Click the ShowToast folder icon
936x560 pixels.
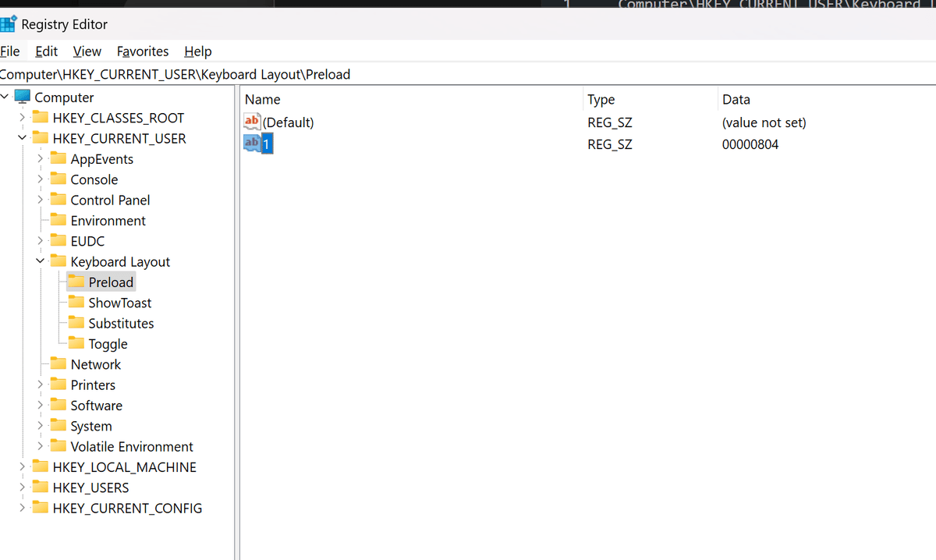[76, 303]
